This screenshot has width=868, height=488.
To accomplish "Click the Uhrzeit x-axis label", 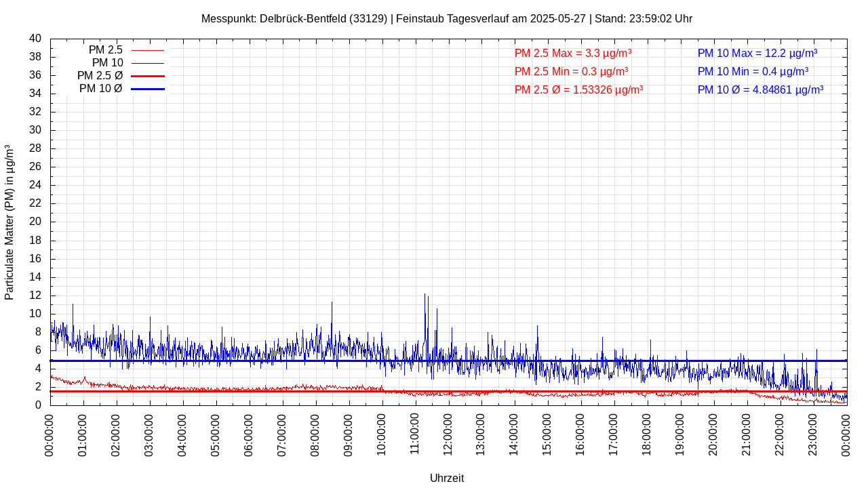I will [x=447, y=478].
